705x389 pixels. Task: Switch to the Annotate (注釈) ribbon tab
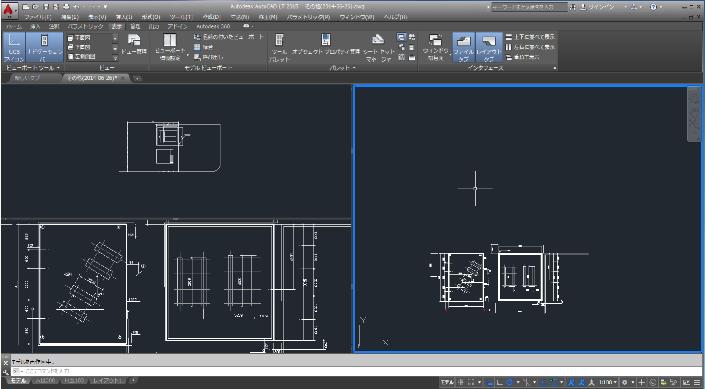pos(54,27)
